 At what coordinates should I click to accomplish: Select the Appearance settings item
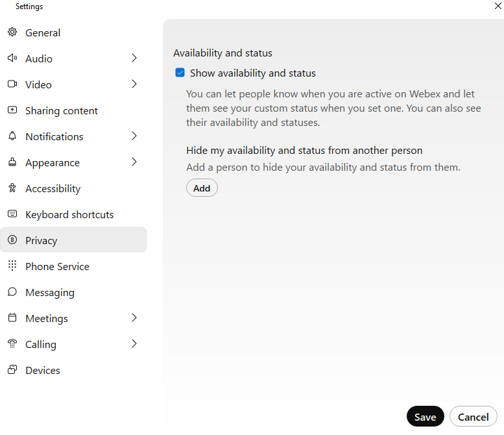[x=53, y=162]
